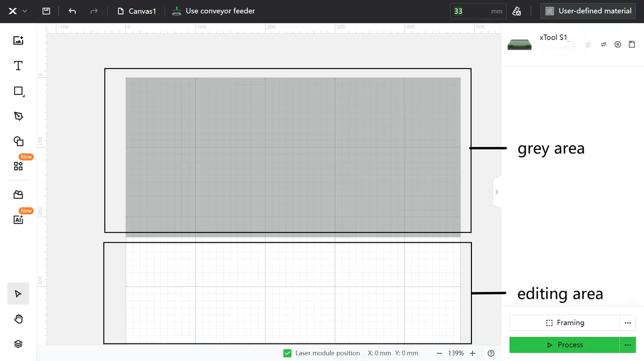This screenshot has height=361, width=644.
Task: Open the Process more options menu
Action: [628, 345]
